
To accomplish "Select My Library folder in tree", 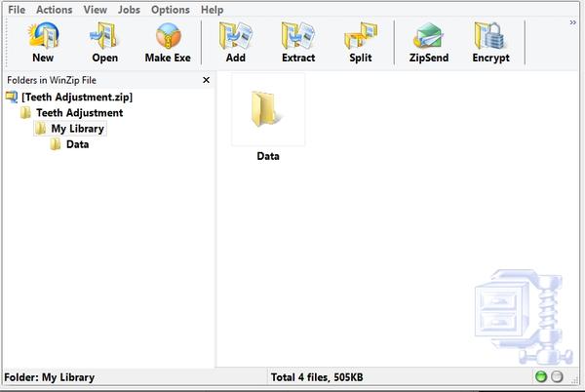I will (x=77, y=129).
